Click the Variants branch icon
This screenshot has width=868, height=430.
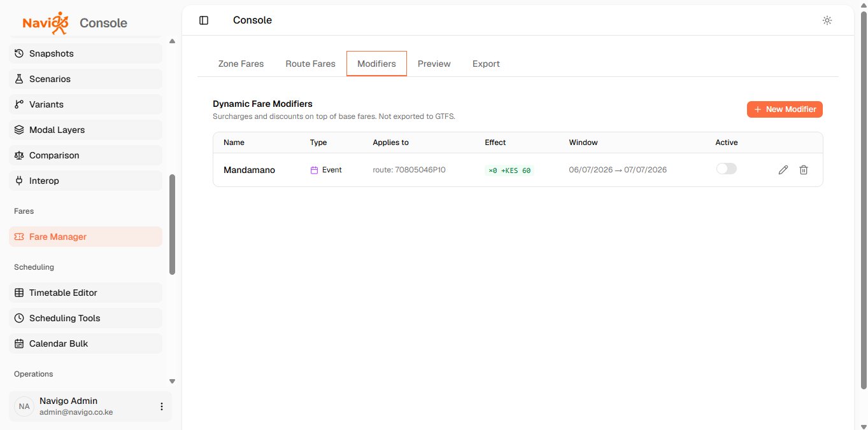coord(19,104)
